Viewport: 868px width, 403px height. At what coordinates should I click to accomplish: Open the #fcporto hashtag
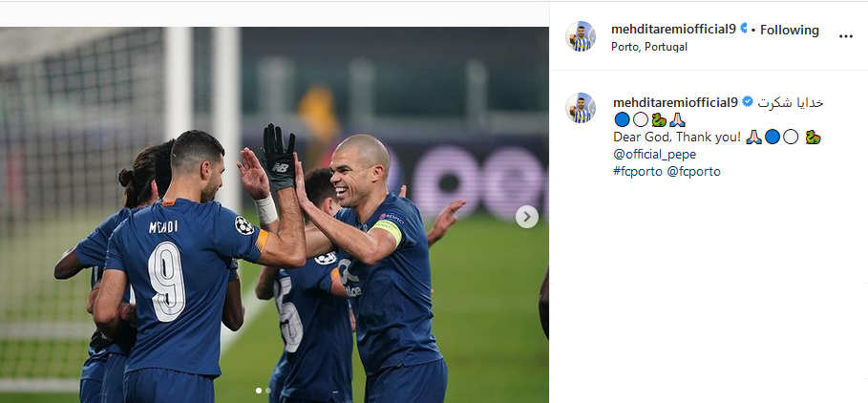point(638,172)
